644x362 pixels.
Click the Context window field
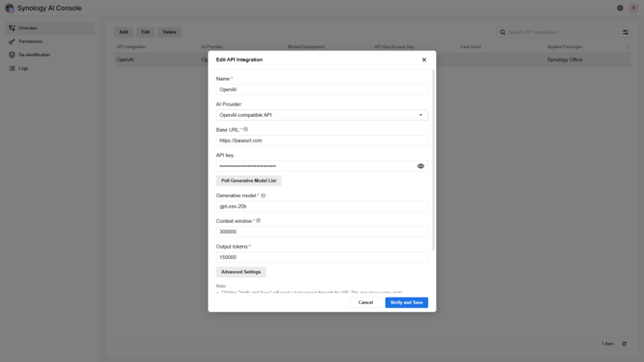point(321,232)
